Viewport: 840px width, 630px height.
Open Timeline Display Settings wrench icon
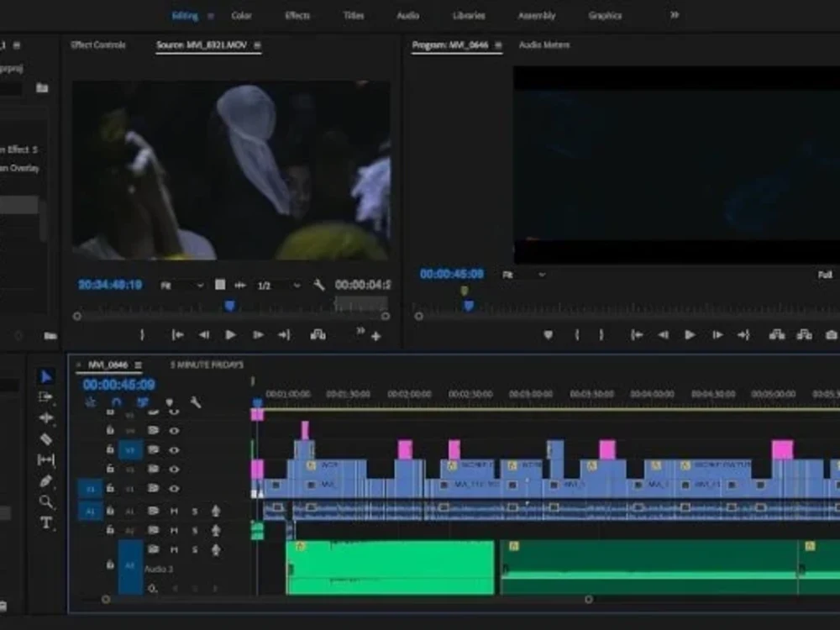tap(195, 402)
